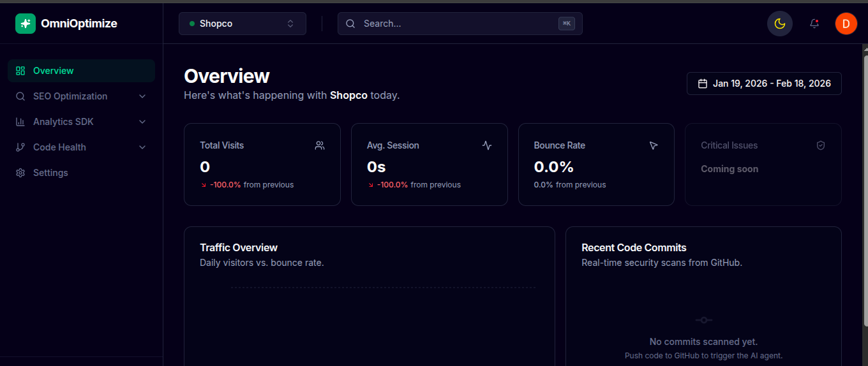The width and height of the screenshot is (868, 366).
Task: Click the Traffic Overview title
Action: coord(239,247)
